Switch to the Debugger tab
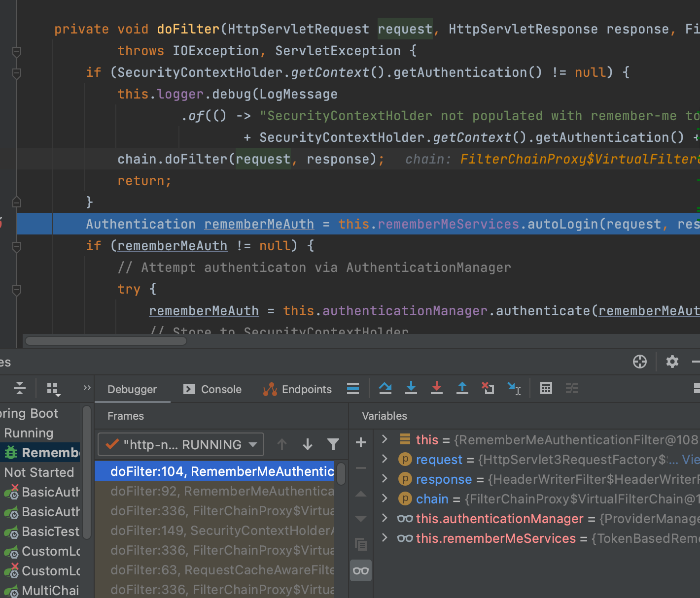 132,389
